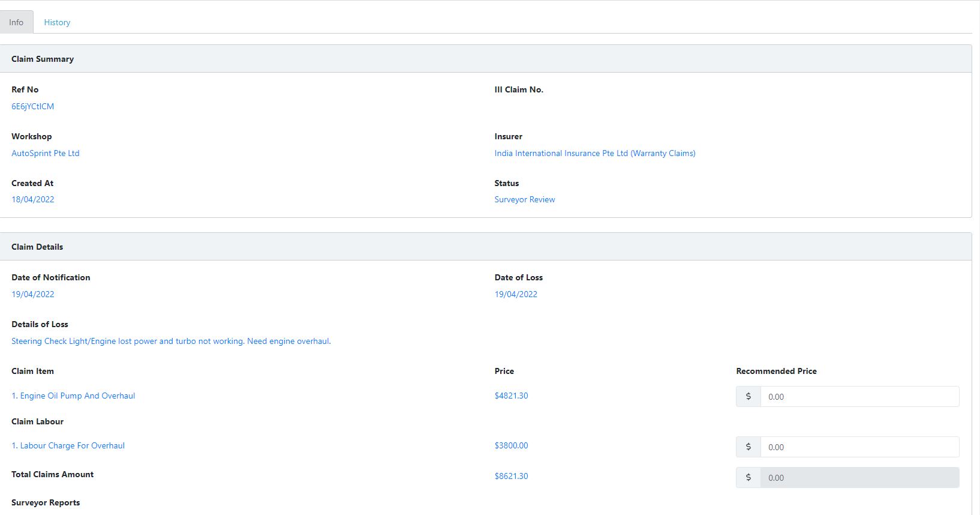The height and width of the screenshot is (515, 980).
Task: Open reference number 6E6jYCtICM
Action: pyautogui.click(x=33, y=106)
